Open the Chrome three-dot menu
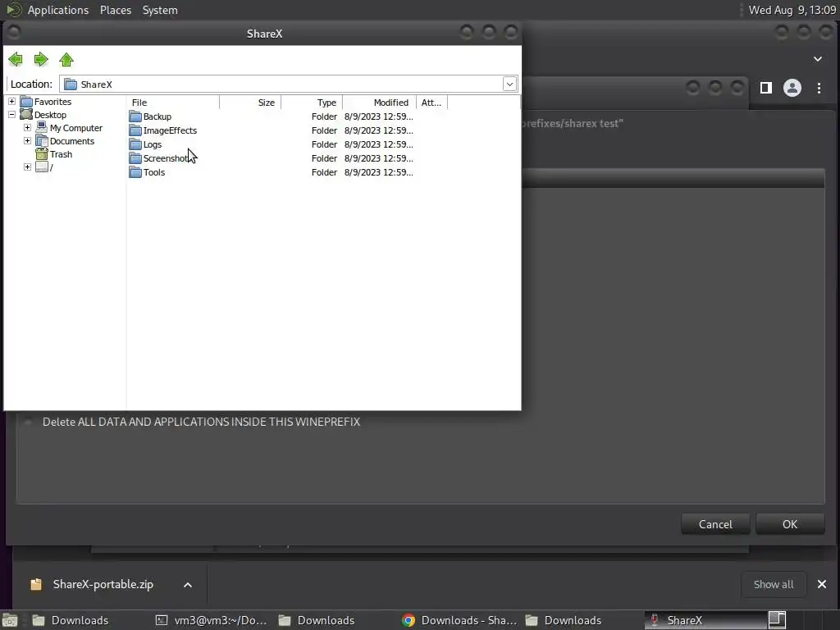The width and height of the screenshot is (840, 630). click(819, 88)
